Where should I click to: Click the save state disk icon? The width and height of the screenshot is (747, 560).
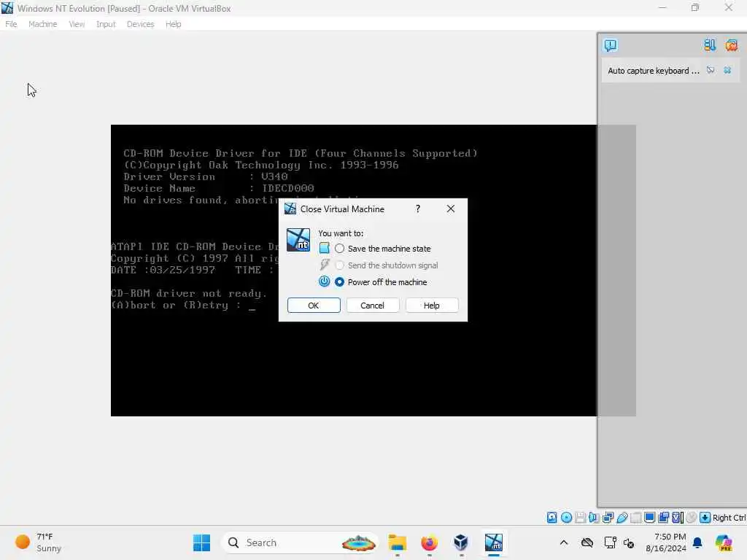coord(324,248)
